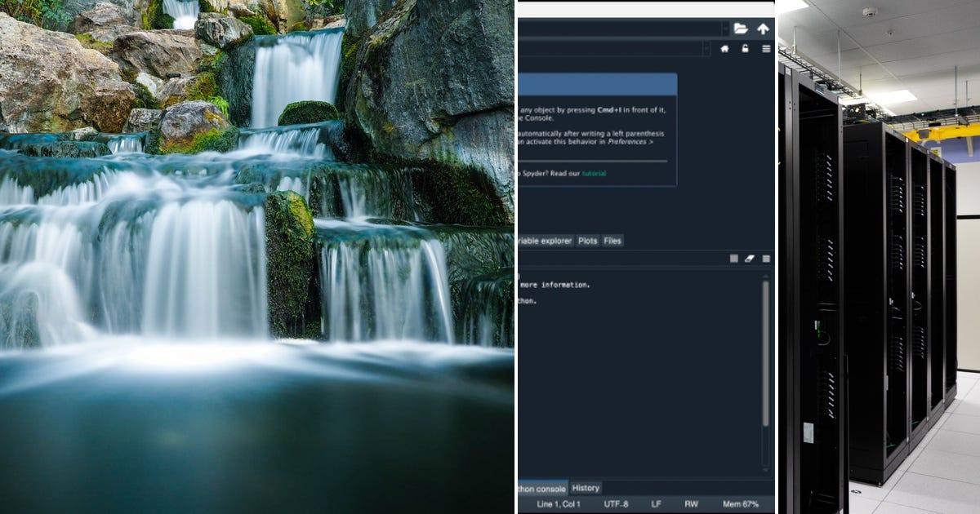This screenshot has height=514, width=980.
Task: Set home as the working directory
Action: (724, 48)
